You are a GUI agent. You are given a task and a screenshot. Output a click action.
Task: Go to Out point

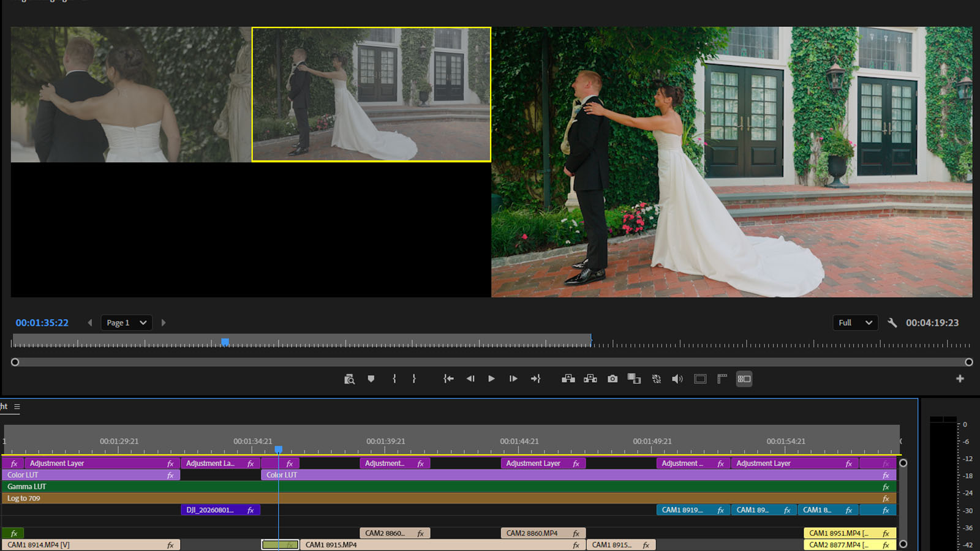click(x=535, y=379)
